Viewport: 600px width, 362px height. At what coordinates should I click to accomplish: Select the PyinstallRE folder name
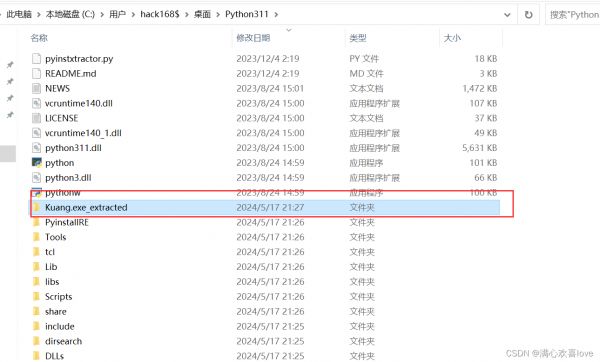pos(67,222)
